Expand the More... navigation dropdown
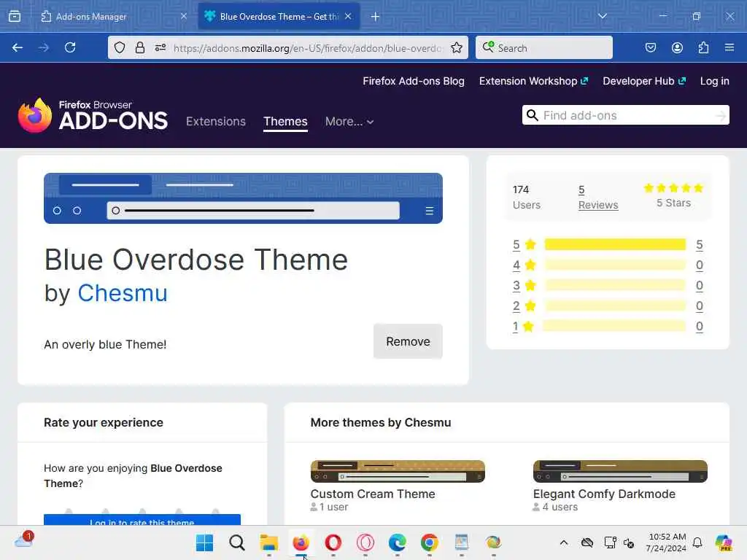 tap(349, 122)
